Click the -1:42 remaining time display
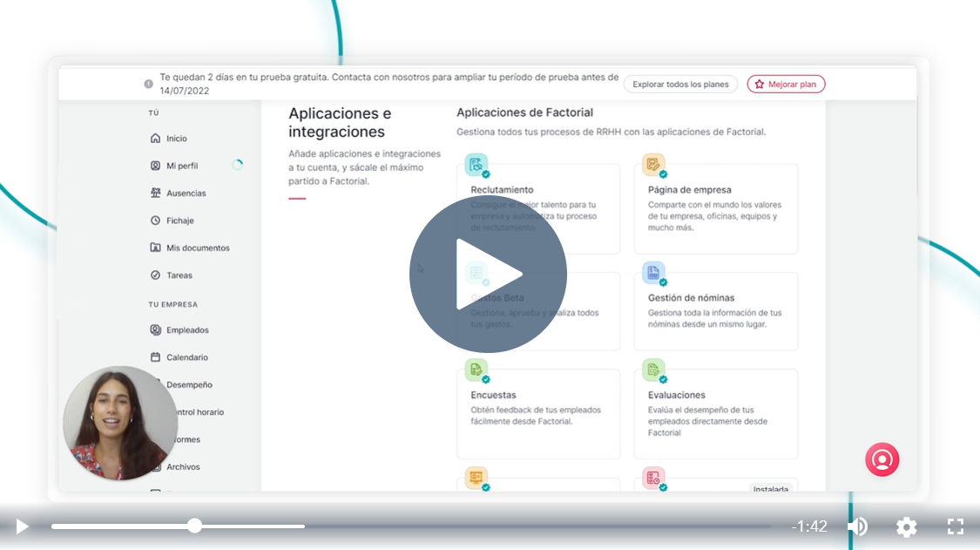 click(x=809, y=526)
